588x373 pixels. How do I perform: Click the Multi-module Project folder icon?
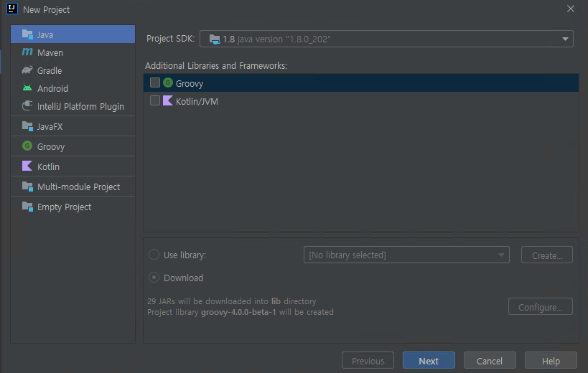pyautogui.click(x=27, y=186)
